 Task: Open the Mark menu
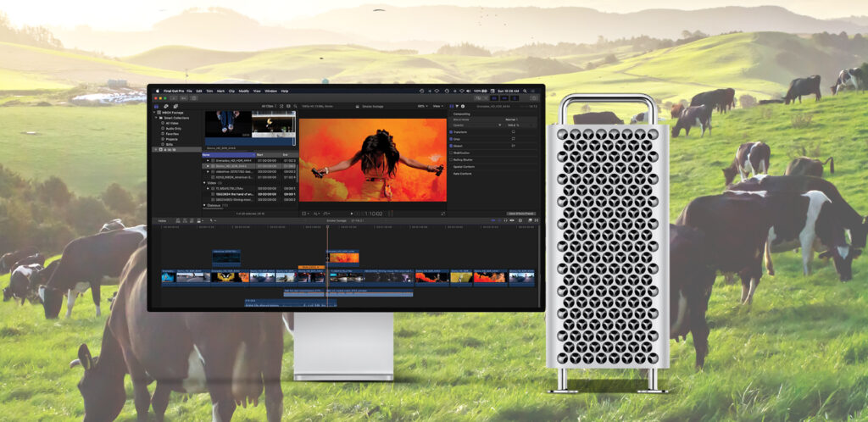[220, 91]
